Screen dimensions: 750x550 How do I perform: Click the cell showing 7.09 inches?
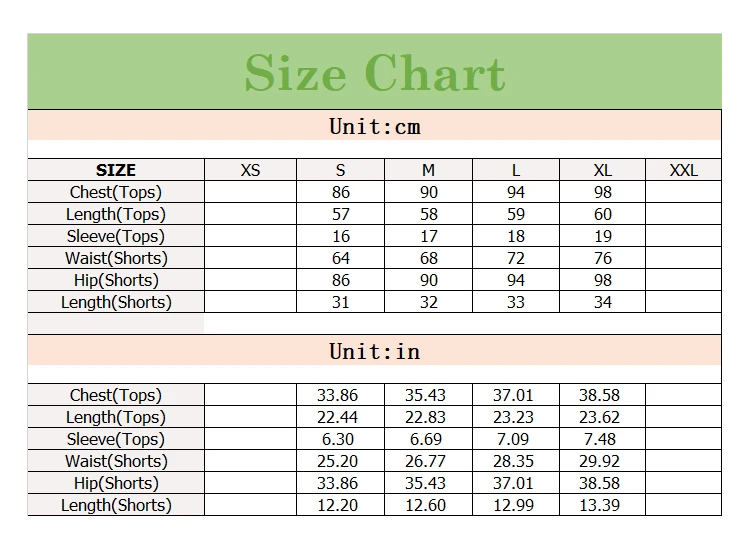pyautogui.click(x=513, y=439)
